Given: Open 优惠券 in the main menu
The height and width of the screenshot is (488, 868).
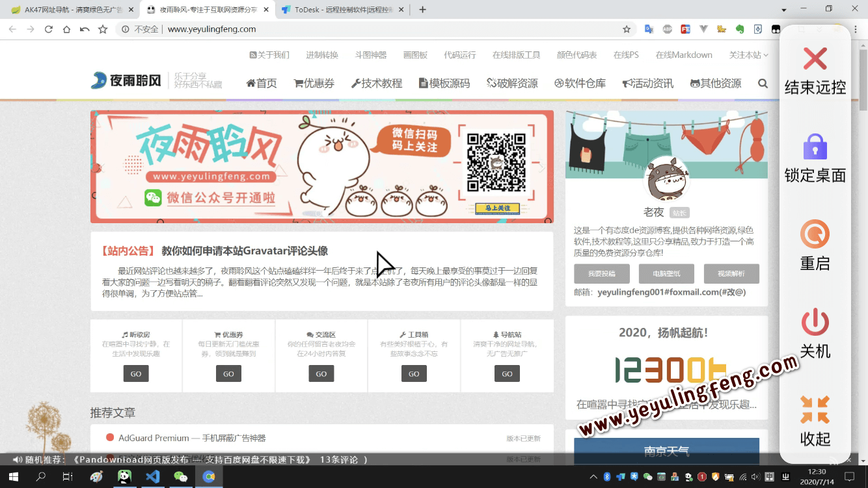Looking at the screenshot, I should (x=314, y=83).
